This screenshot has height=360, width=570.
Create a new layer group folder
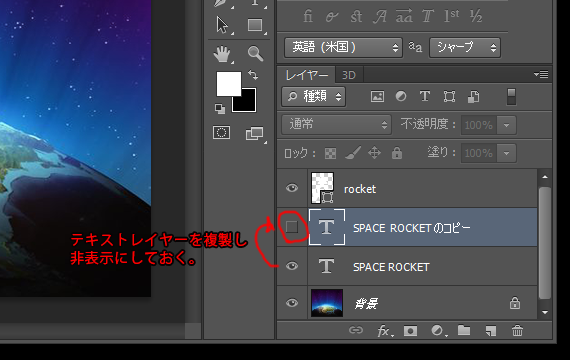(464, 330)
